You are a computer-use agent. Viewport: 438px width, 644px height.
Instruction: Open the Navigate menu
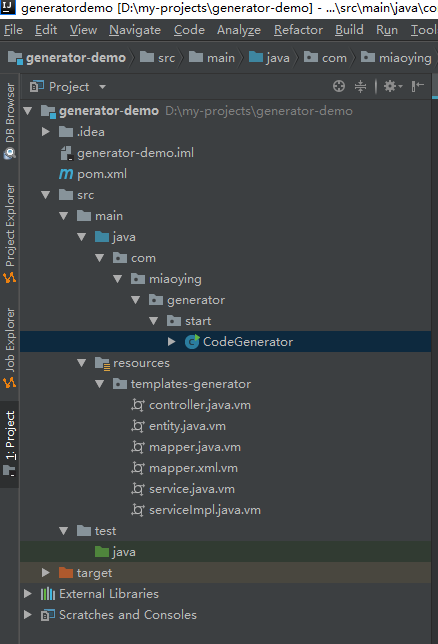tap(135, 30)
